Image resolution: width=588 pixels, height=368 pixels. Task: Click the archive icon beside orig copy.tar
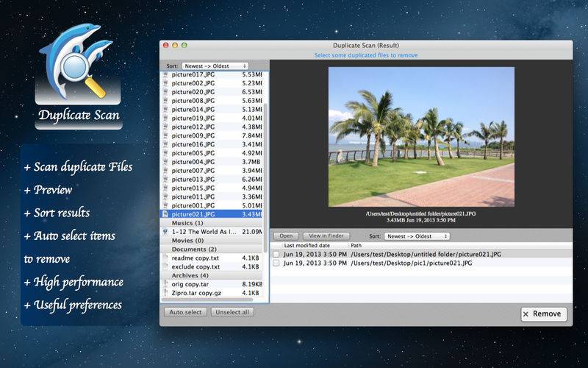(166, 283)
